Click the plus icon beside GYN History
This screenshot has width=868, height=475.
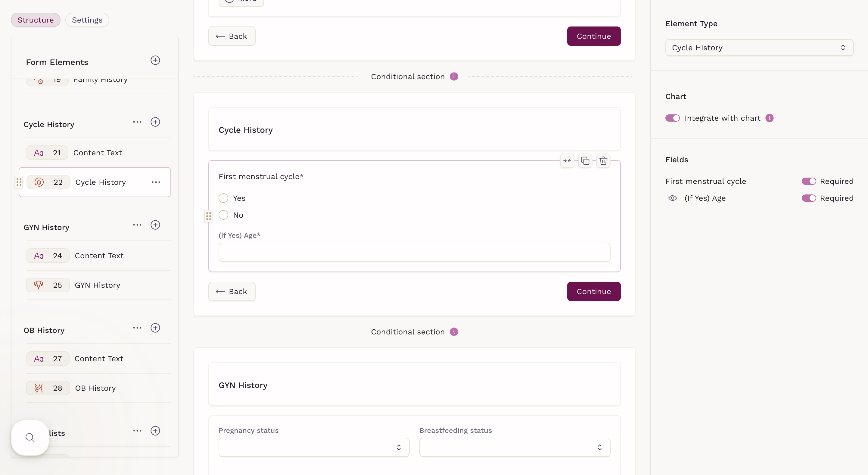155,225
